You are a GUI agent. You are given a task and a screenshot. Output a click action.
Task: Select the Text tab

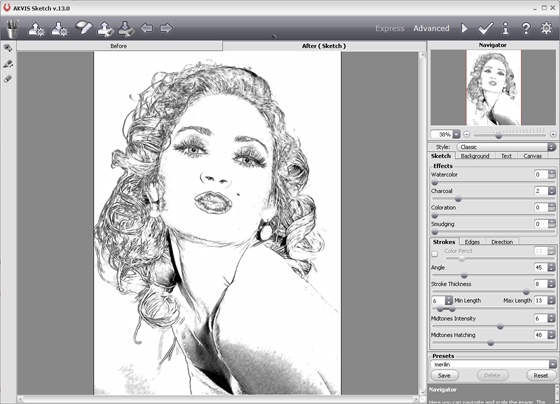(506, 156)
